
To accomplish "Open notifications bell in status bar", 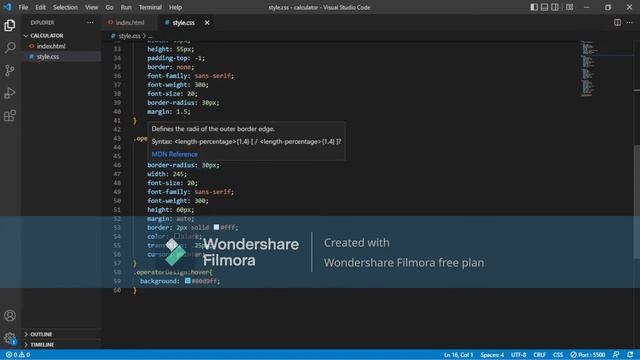I will coord(630,355).
